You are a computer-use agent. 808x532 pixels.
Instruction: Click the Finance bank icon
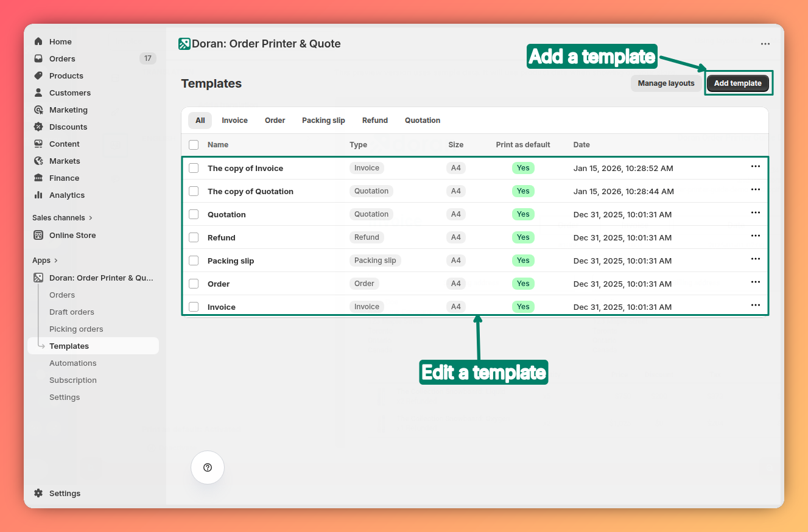(38, 178)
